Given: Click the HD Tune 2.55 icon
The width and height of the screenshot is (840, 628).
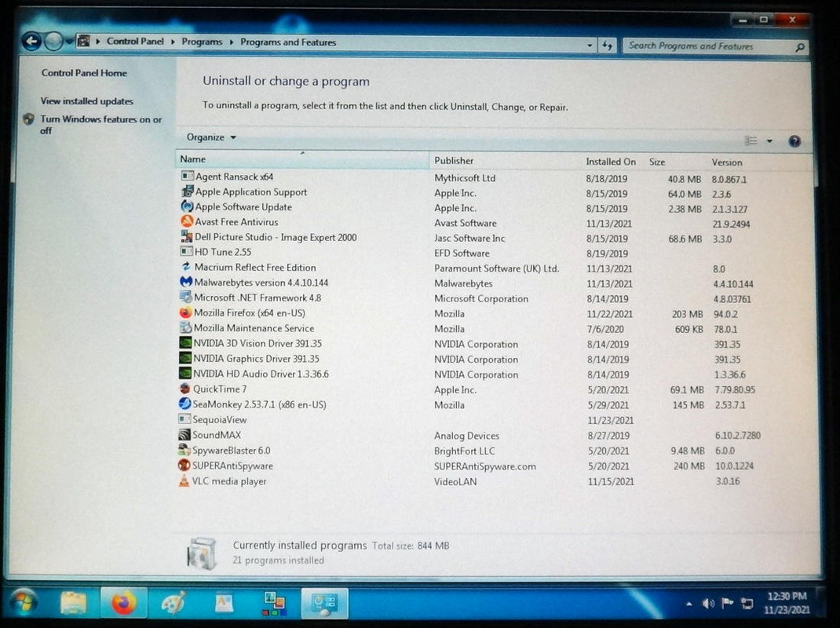Looking at the screenshot, I should click(x=186, y=251).
